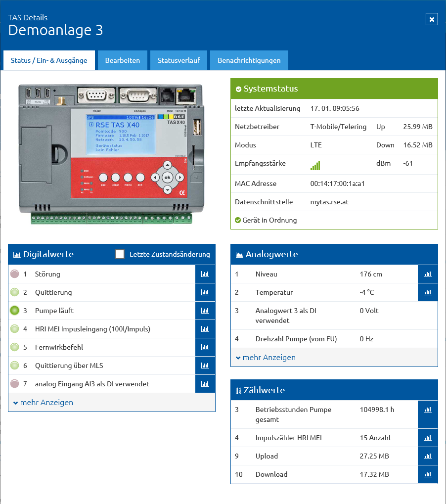Switch to the Bearbeiten tab
446x504 pixels.
123,60
